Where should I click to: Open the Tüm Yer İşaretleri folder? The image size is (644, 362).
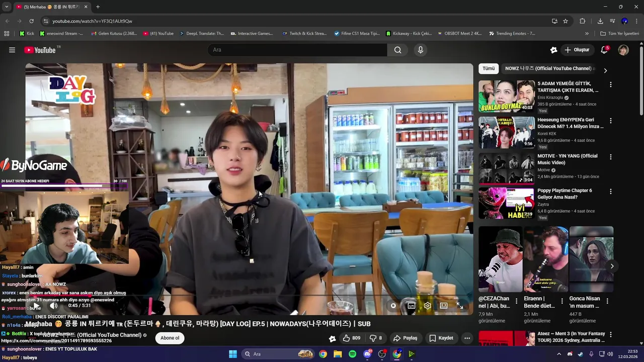click(x=619, y=34)
